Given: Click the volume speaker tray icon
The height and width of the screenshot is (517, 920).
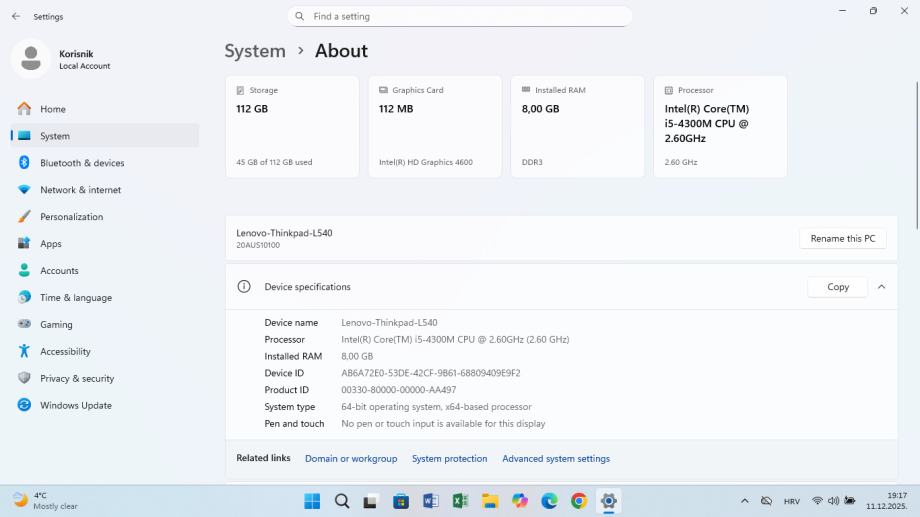Looking at the screenshot, I should pos(833,501).
